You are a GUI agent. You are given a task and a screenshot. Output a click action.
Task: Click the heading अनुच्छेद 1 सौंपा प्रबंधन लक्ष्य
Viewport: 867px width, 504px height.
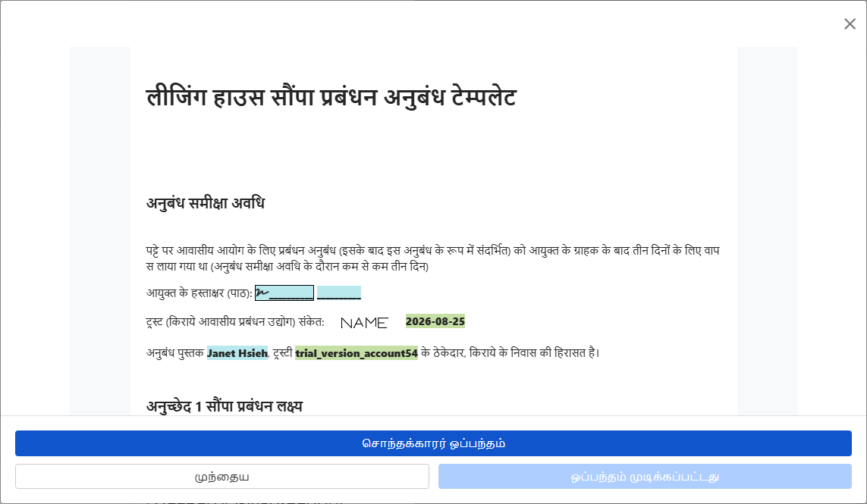click(x=224, y=406)
